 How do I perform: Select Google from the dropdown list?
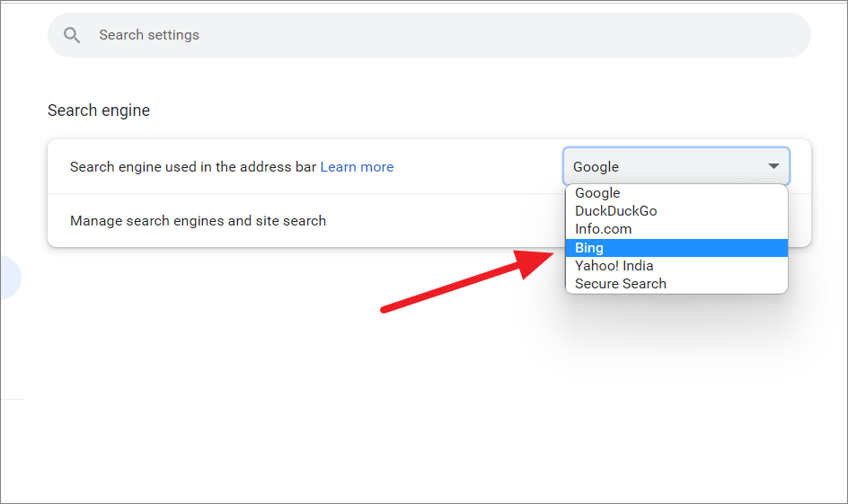[x=676, y=193]
